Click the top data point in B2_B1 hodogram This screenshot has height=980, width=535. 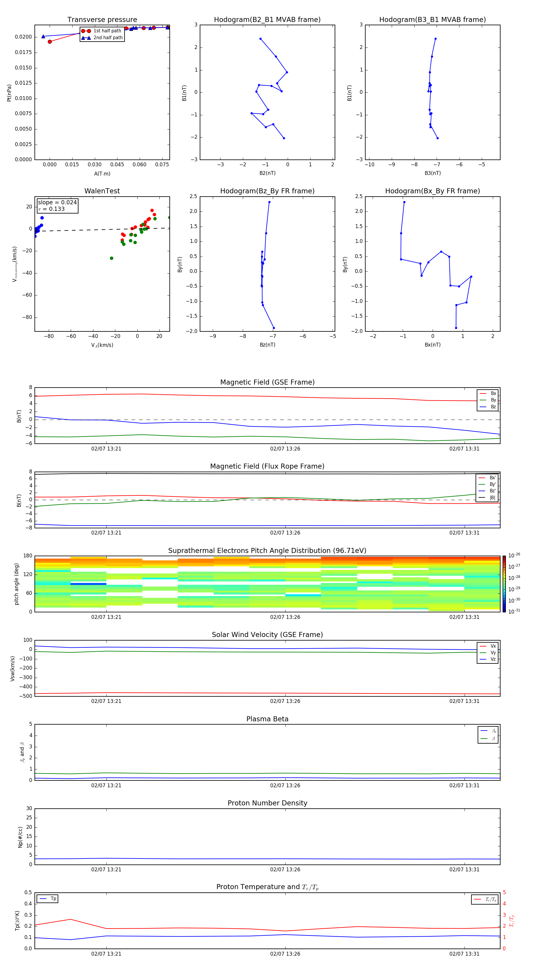[x=260, y=39]
